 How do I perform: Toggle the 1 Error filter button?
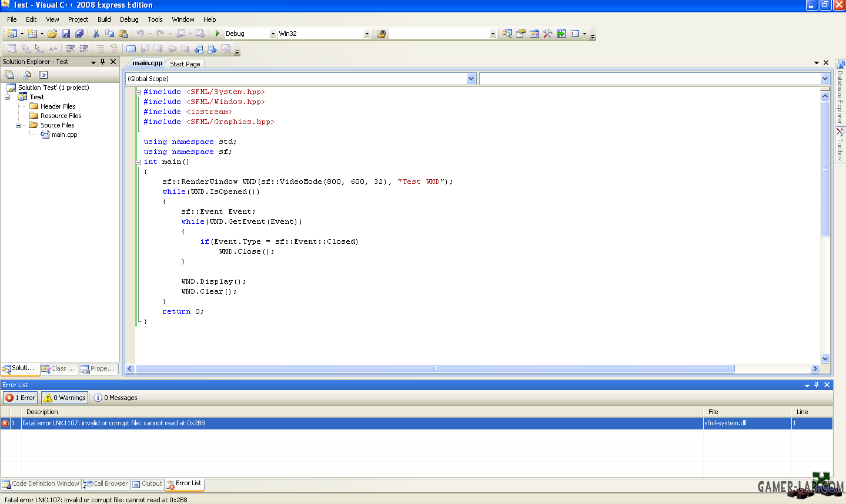(21, 398)
